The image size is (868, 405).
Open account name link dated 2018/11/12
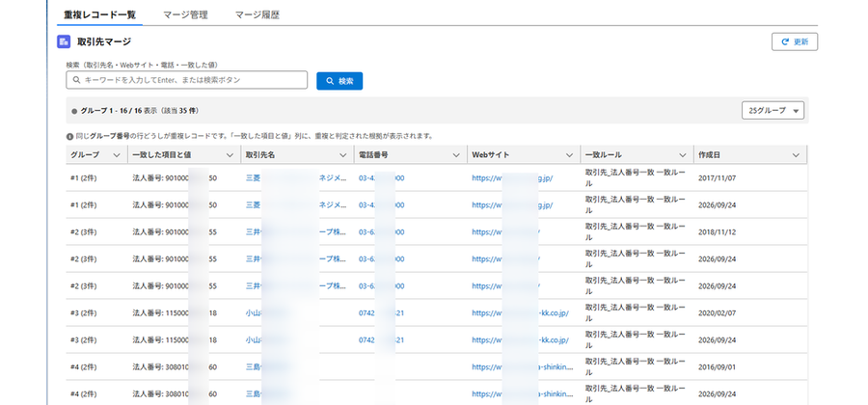pos(297,232)
